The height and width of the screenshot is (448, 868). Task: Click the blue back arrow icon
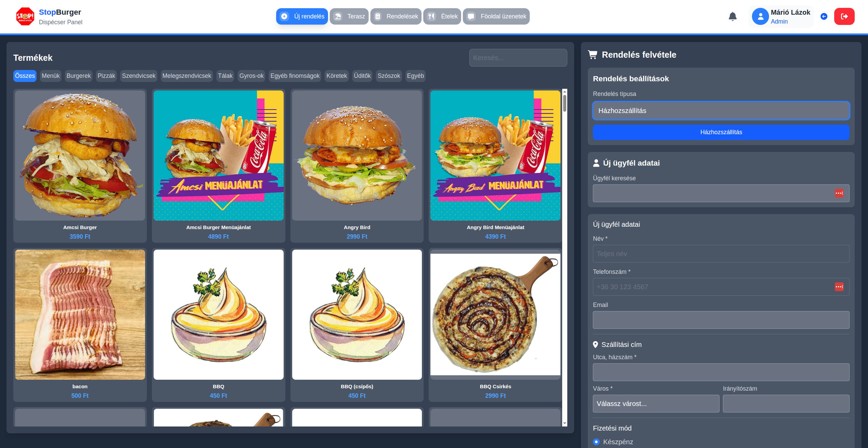(x=824, y=16)
